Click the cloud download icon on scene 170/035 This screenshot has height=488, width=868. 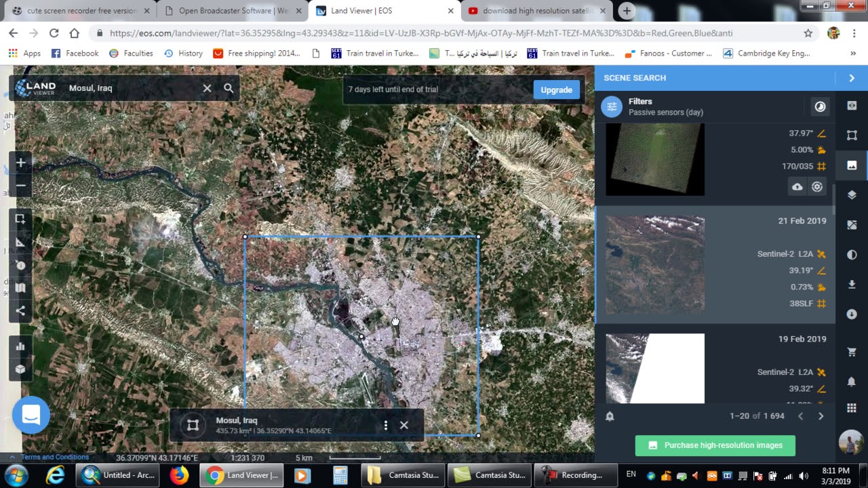pyautogui.click(x=797, y=187)
